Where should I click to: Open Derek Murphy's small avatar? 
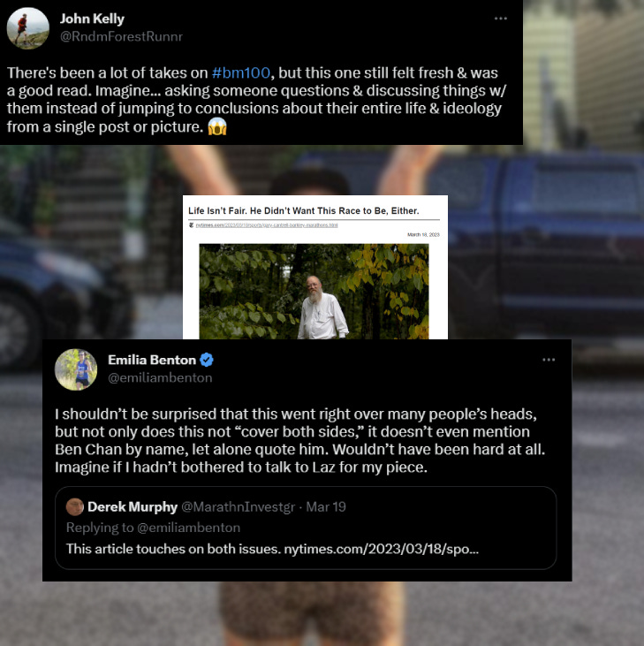tap(74, 506)
